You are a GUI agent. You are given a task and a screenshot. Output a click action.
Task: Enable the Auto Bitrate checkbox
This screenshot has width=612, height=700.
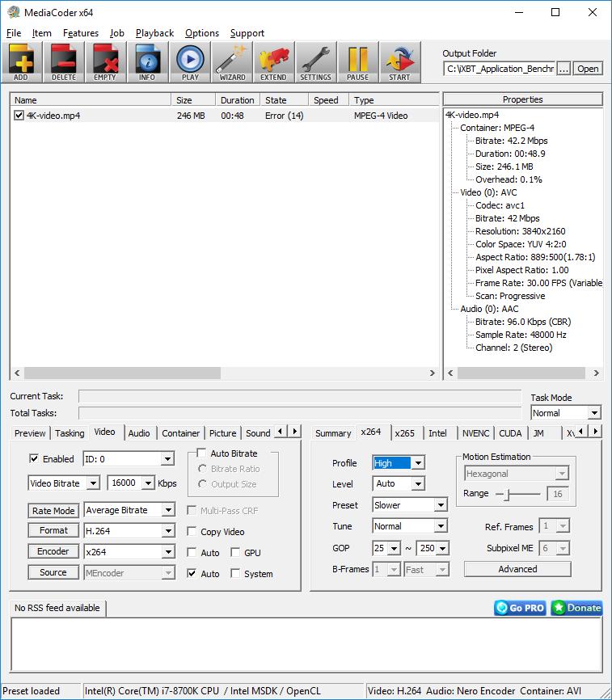pos(202,453)
